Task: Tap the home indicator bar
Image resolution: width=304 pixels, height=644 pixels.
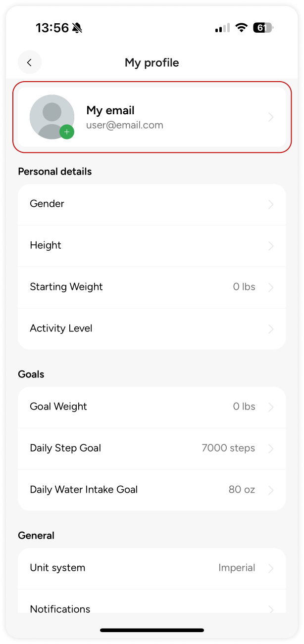Action: pyautogui.click(x=152, y=630)
